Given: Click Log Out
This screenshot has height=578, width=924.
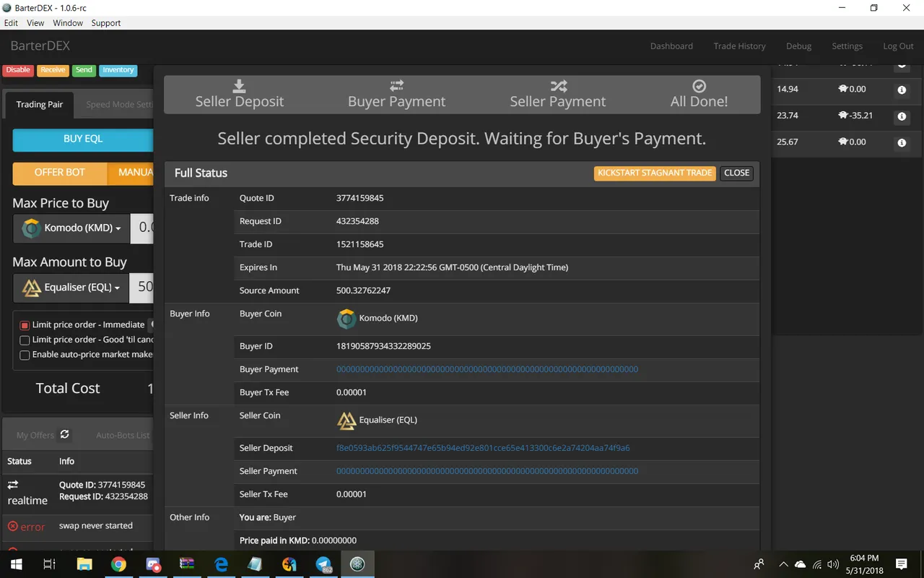Looking at the screenshot, I should (x=898, y=46).
